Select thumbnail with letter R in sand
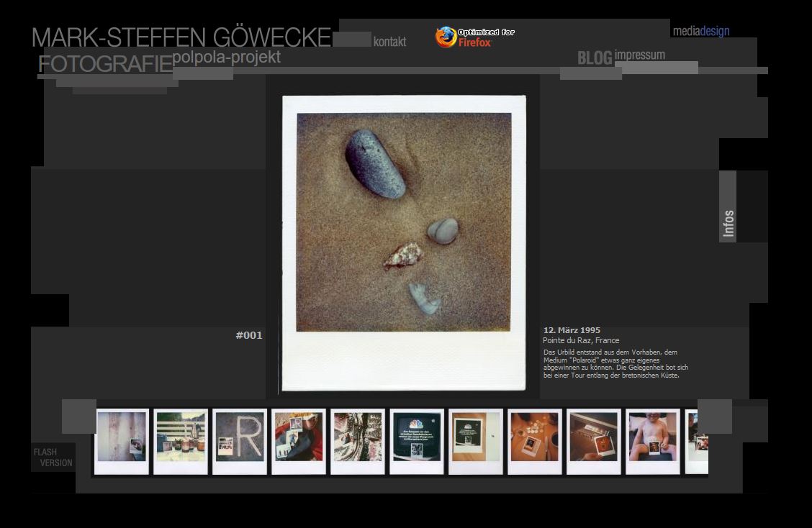Screen dimensions: 812x528 [x=240, y=441]
